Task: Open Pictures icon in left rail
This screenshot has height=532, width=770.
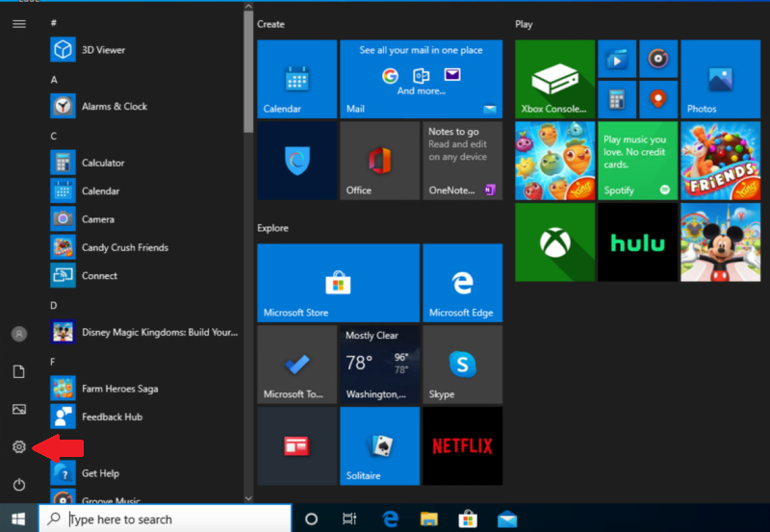Action: pos(18,409)
